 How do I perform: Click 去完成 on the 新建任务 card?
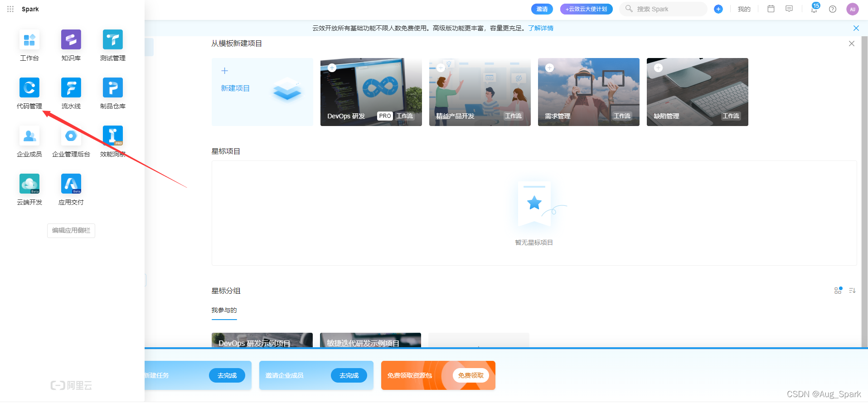click(227, 375)
